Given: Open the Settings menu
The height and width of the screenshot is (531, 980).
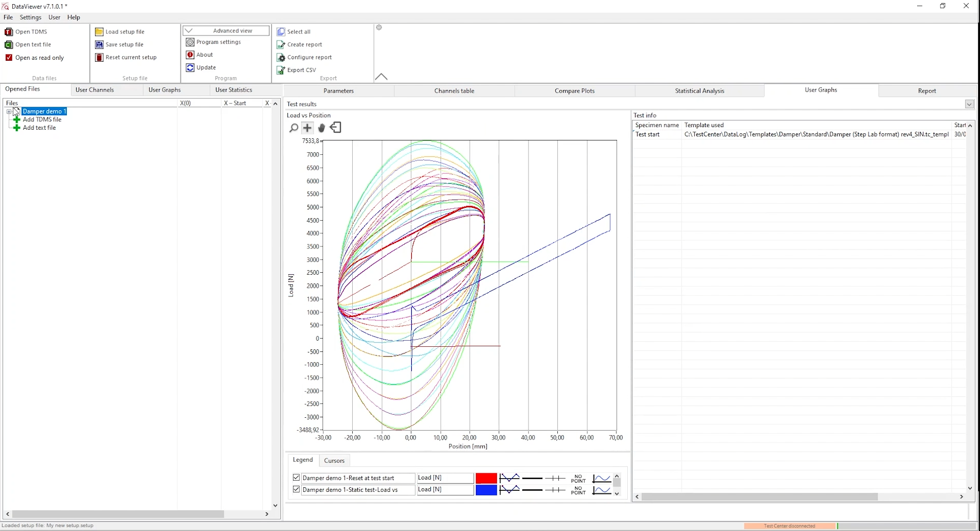Looking at the screenshot, I should (30, 17).
